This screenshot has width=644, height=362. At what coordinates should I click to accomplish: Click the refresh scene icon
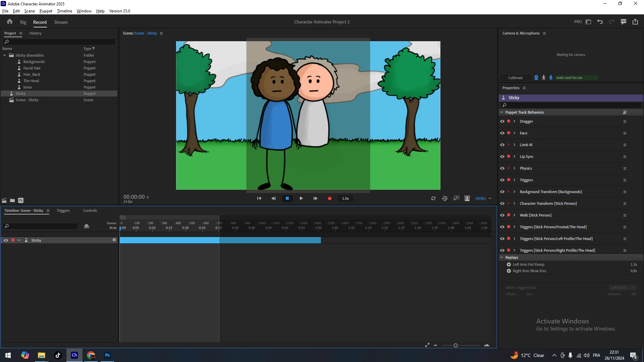pyautogui.click(x=433, y=198)
